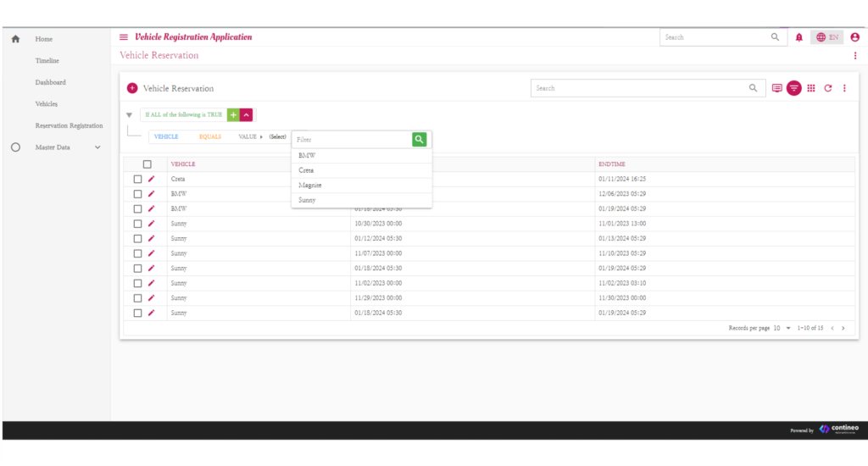Edit Sunny row ending 11/02/2023 03:10
Image resolution: width=868 pixels, height=466 pixels.
click(151, 283)
